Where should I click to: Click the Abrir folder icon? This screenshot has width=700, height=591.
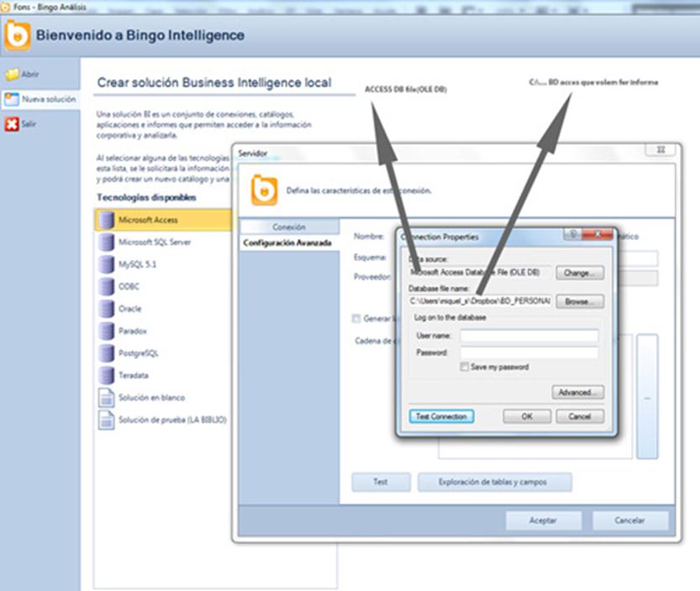(11, 74)
